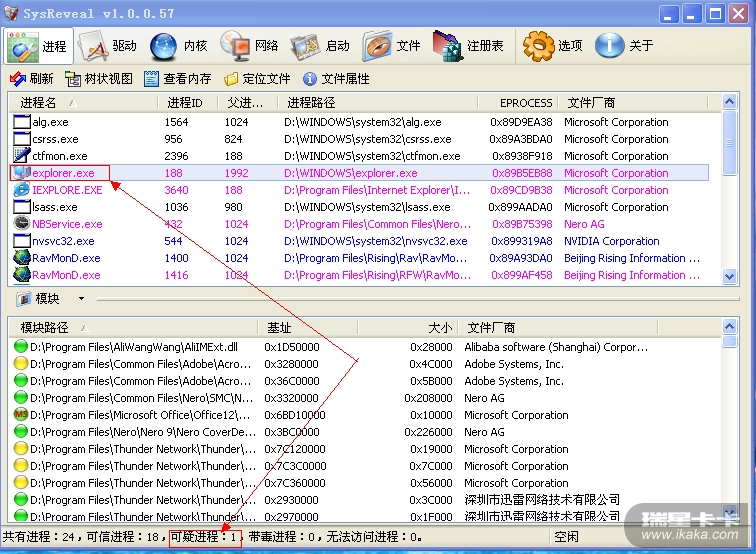Open 文件属性 file properties
Image resolution: width=756 pixels, height=554 pixels.
(336, 79)
